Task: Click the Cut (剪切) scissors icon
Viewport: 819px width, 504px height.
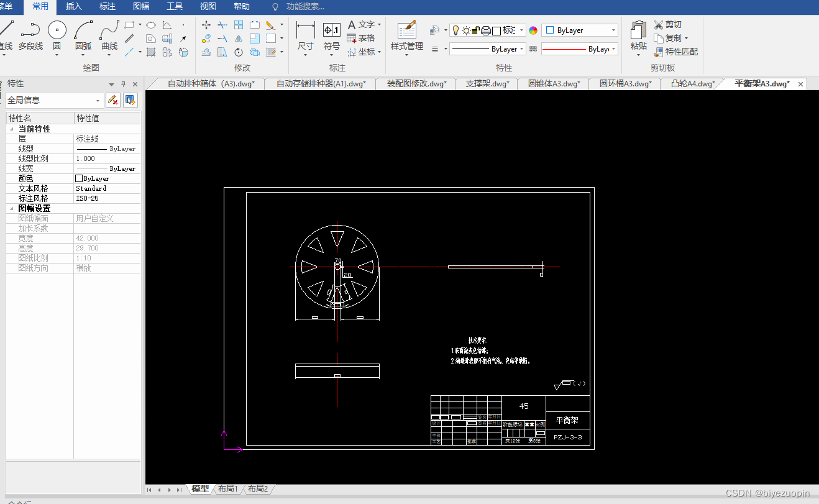Action: coord(659,25)
